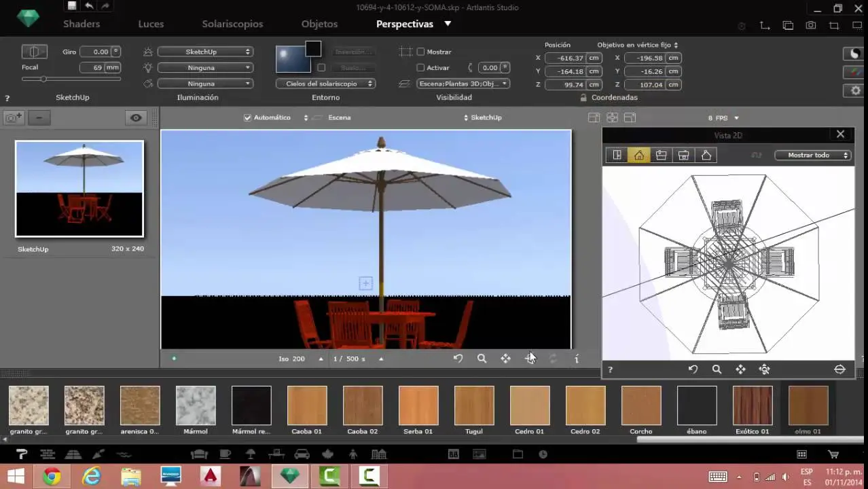Open the Cielos del solariscopio dropdown
The width and height of the screenshot is (868, 489).
coord(325,84)
